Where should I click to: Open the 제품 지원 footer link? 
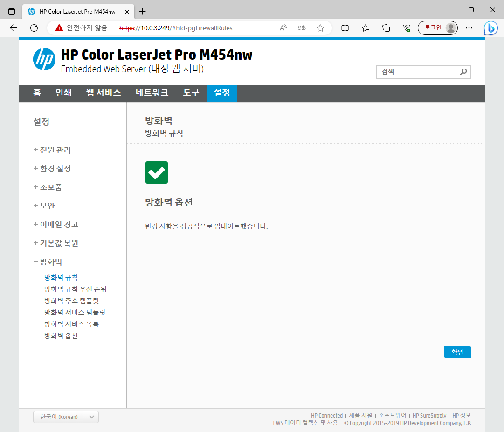[x=360, y=415]
